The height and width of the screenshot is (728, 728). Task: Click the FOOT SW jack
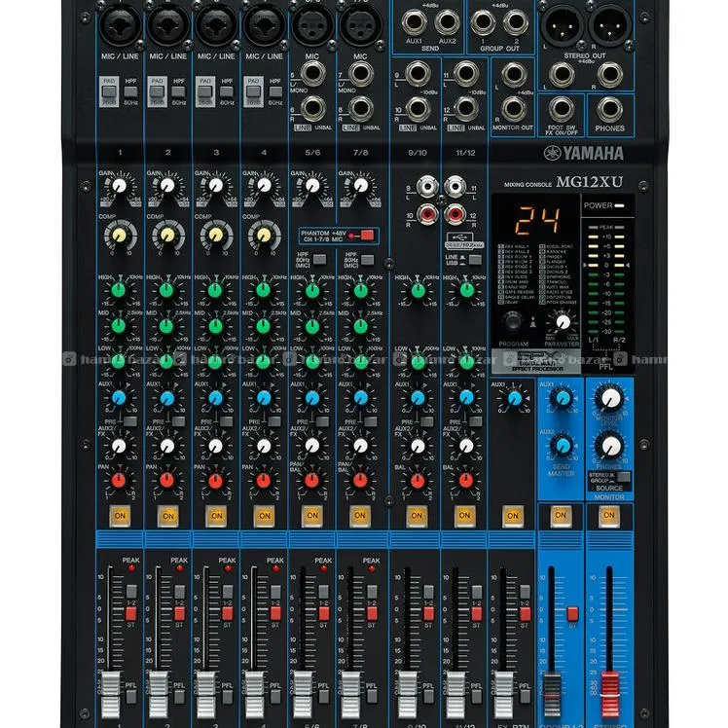pyautogui.click(x=562, y=109)
